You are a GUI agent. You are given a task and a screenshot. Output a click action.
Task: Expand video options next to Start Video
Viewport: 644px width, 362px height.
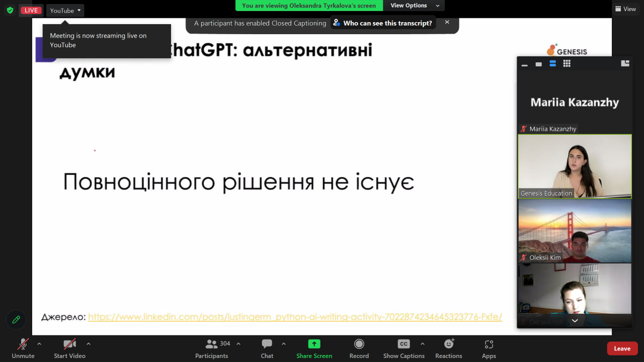[89, 344]
